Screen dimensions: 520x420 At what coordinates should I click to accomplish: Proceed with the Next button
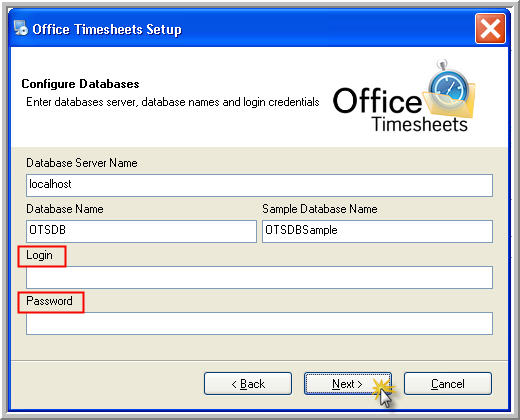point(348,384)
